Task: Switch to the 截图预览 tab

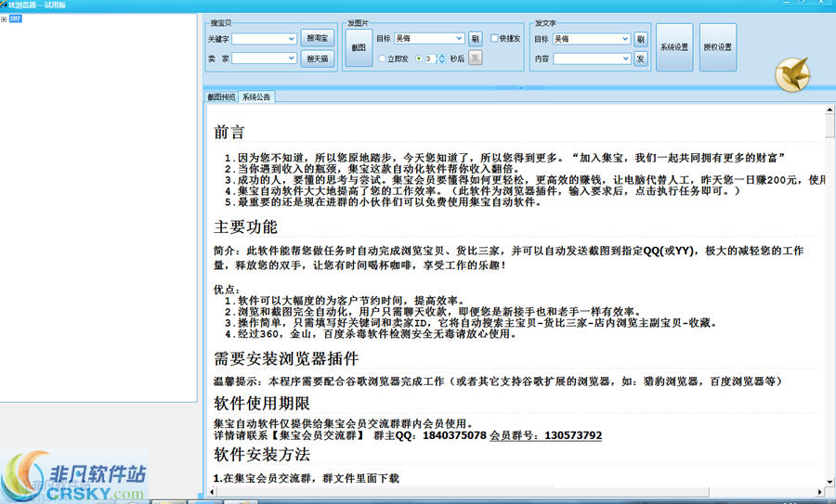Action: click(x=221, y=97)
